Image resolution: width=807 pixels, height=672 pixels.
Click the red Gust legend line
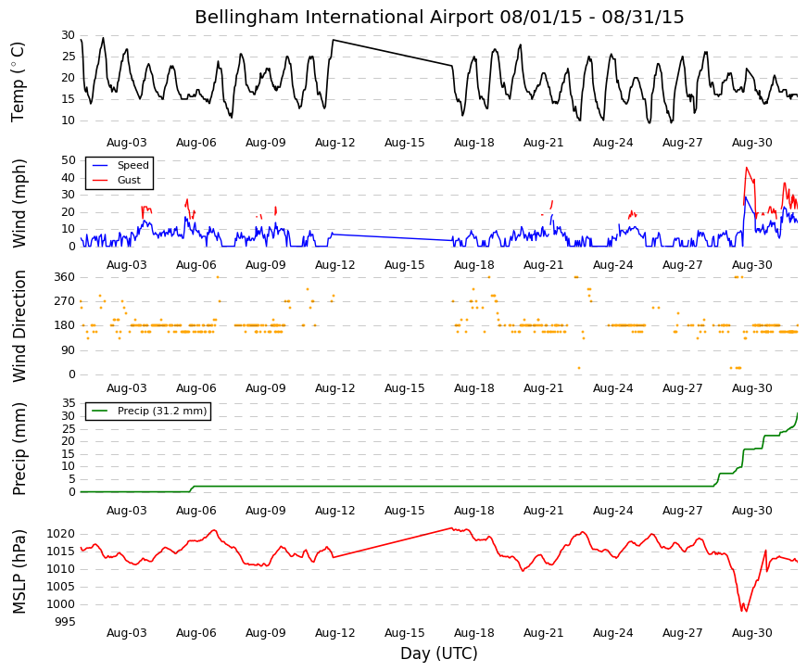pos(99,180)
